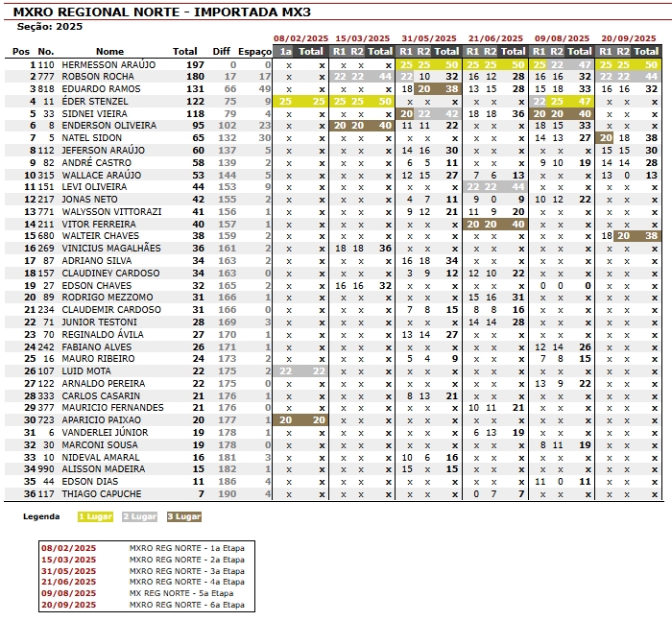Open the MXRO REG NORTE - 3a Etapa entry
This screenshot has height=621, width=672.
[186, 570]
